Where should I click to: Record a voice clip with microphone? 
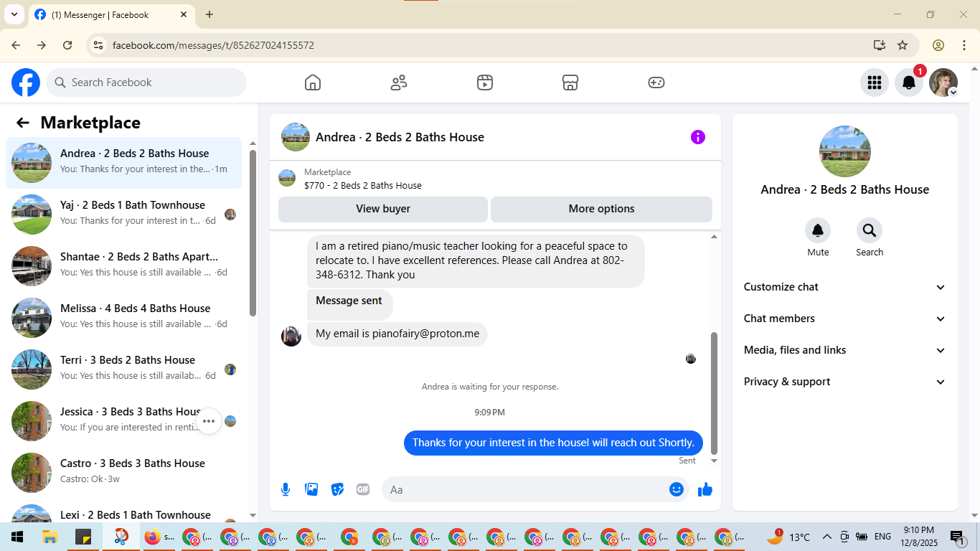pyautogui.click(x=286, y=489)
